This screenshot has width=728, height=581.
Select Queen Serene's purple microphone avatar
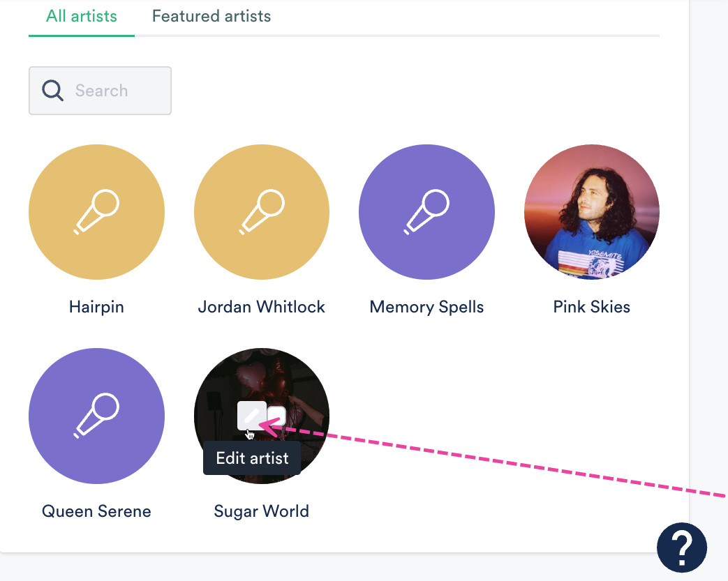pos(96,416)
